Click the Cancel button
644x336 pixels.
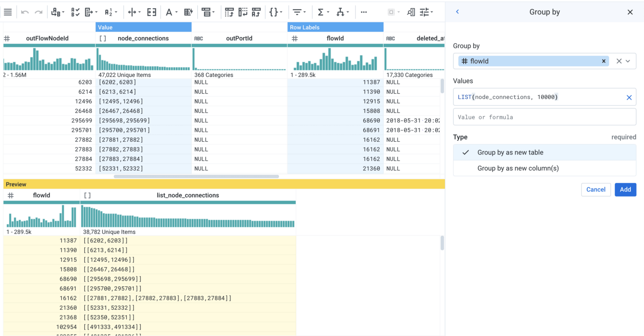click(x=596, y=190)
